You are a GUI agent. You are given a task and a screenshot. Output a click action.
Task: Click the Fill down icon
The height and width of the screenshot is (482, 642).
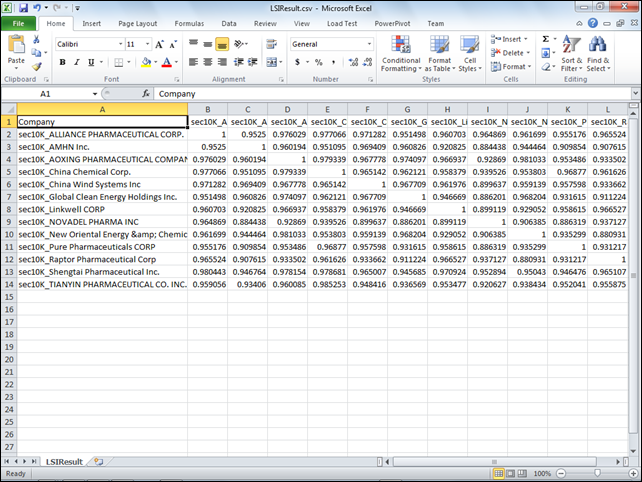pyautogui.click(x=545, y=53)
